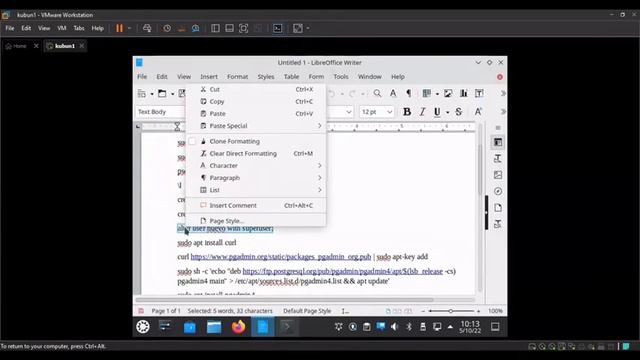Click the Insert Text Box toolbar icon
Viewport: 640px width, 360px height.
[479, 93]
